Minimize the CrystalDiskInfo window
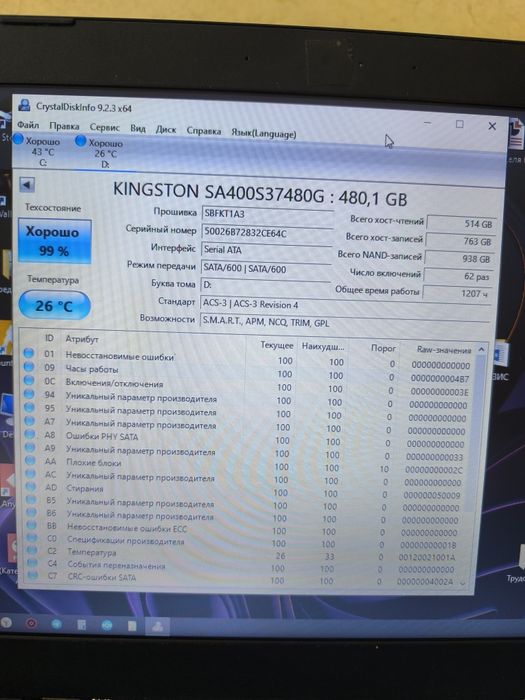 [427, 122]
